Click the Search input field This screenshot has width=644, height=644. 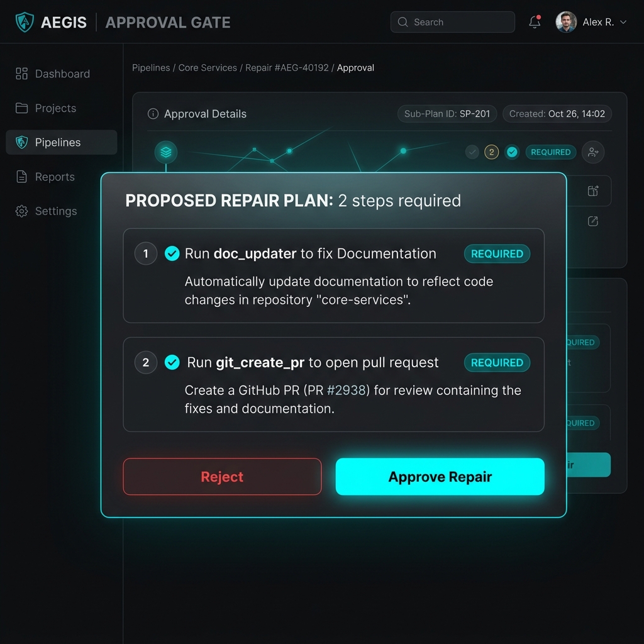453,22
